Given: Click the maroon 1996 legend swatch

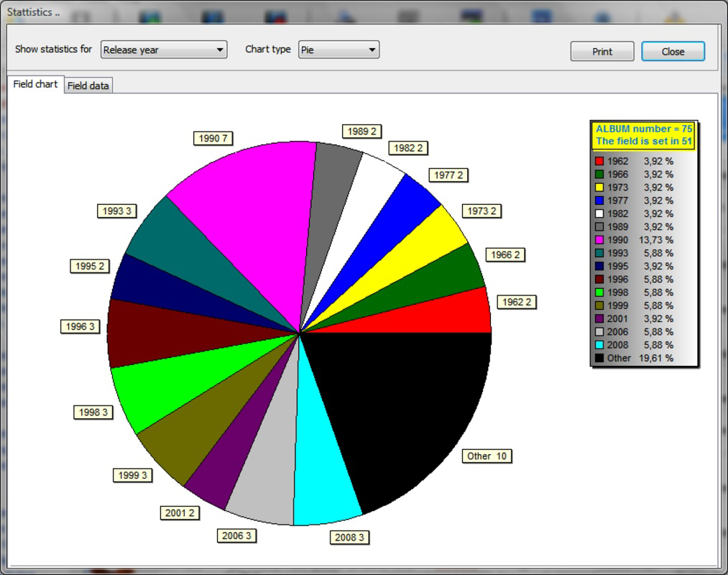Looking at the screenshot, I should point(599,279).
